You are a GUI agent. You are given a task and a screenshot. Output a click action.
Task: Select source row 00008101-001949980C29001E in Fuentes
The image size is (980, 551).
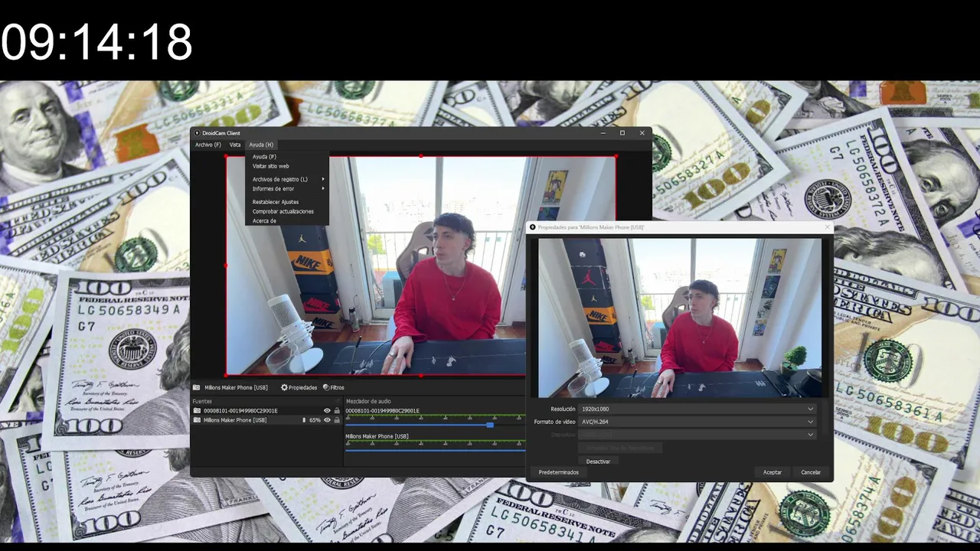coord(266,411)
